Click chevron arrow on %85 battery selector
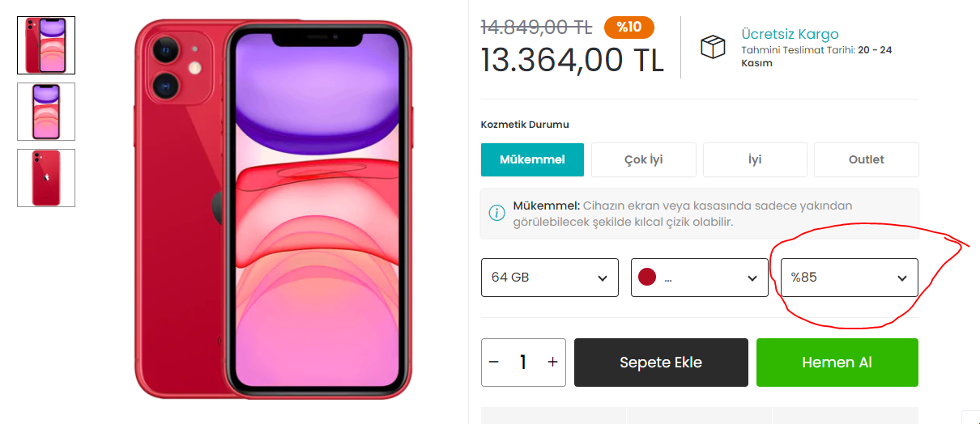980x424 pixels. [902, 278]
